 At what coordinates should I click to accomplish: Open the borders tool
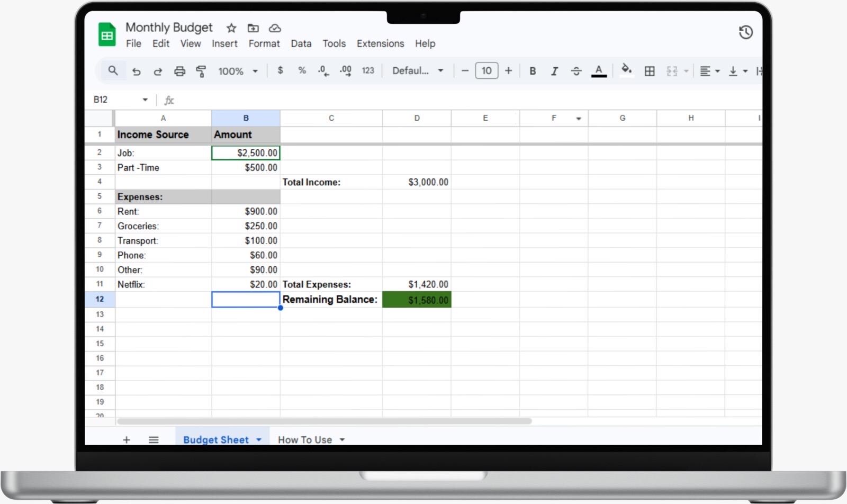650,71
